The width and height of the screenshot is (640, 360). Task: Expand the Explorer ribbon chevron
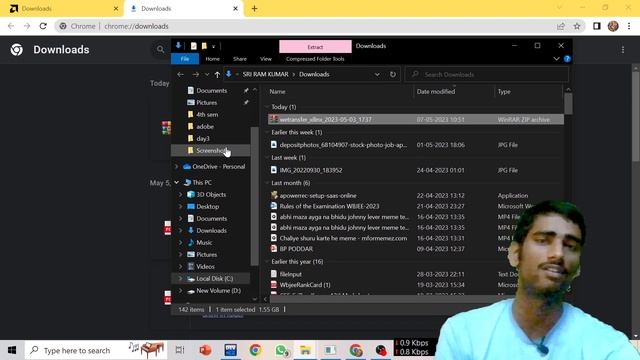click(x=556, y=59)
